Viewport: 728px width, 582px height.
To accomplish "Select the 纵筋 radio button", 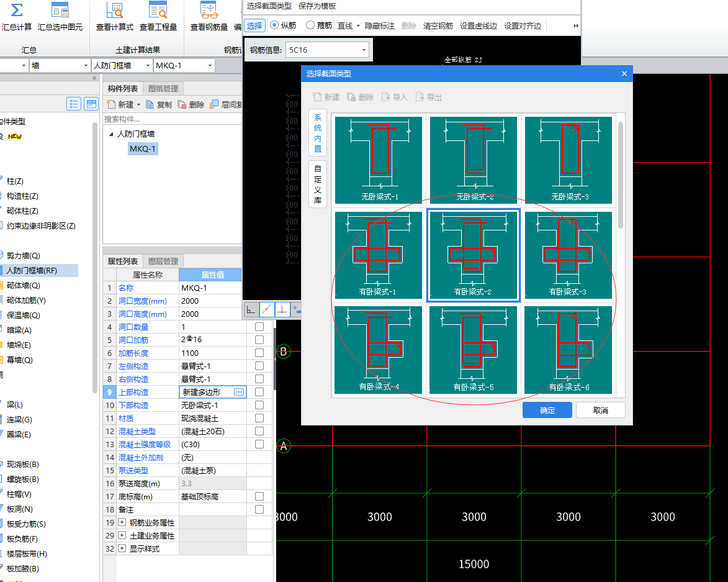I will coord(274,25).
